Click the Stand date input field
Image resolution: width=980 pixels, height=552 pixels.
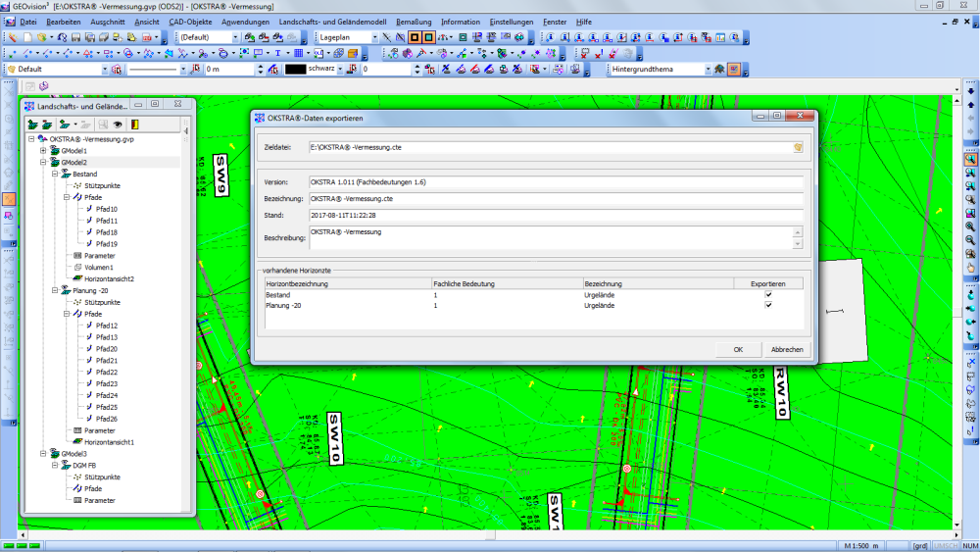556,215
